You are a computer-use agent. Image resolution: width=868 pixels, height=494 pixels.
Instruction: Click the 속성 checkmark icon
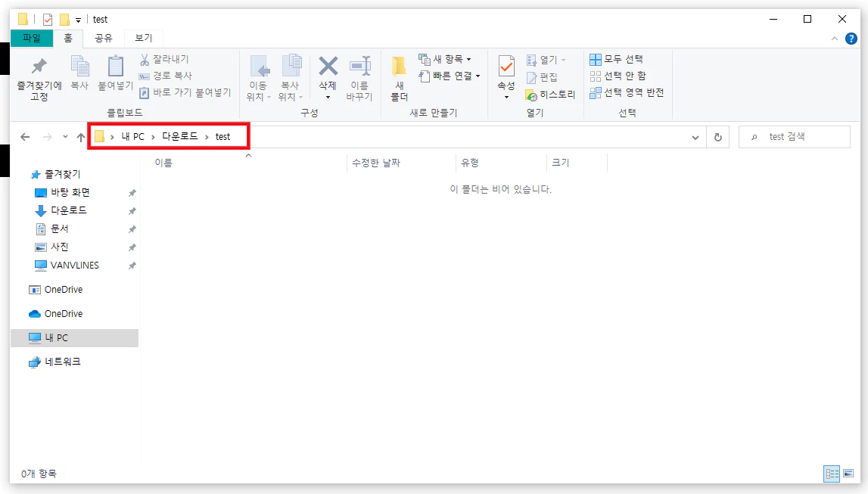point(506,66)
